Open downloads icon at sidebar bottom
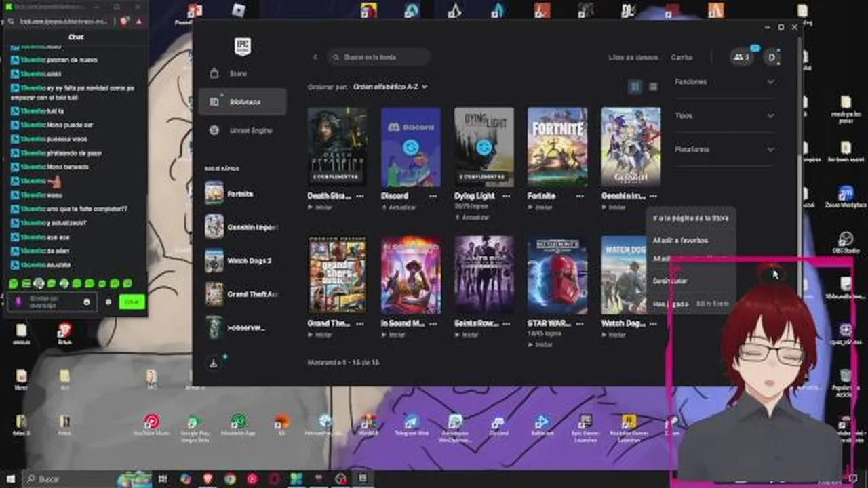This screenshot has height=488, width=868. (214, 363)
